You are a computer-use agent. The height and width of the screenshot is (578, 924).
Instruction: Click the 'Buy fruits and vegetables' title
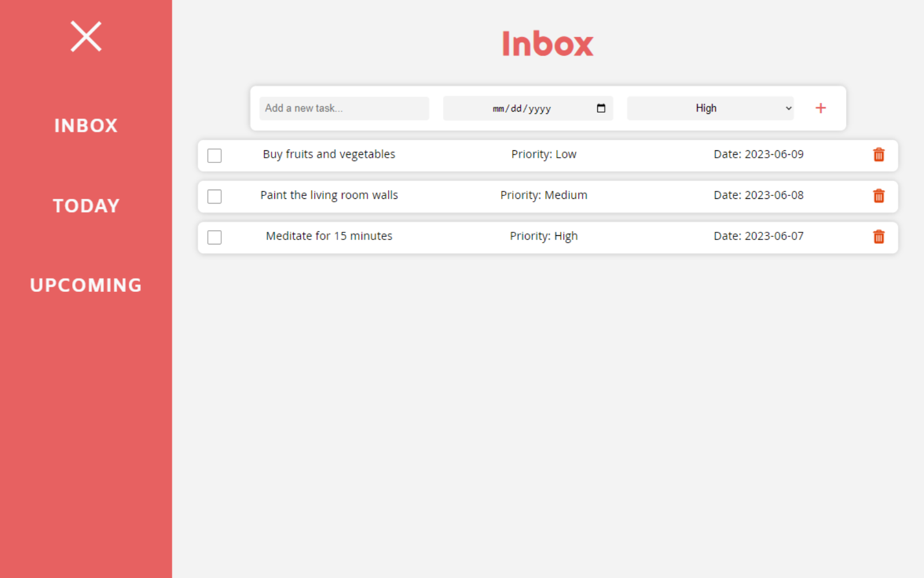point(329,154)
